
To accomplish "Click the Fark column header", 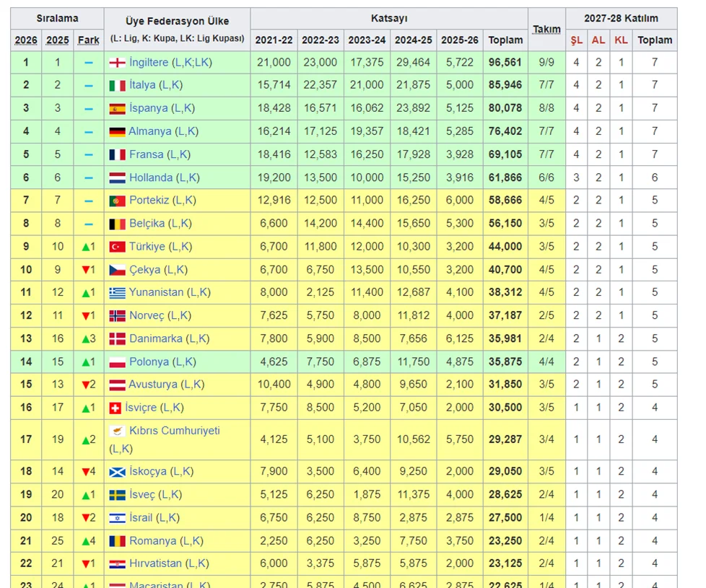I will 88,40.
